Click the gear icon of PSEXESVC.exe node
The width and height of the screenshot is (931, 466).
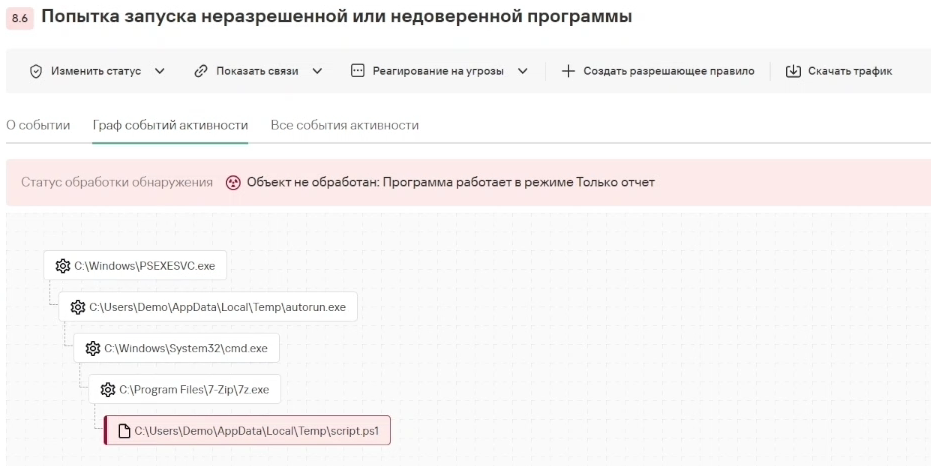tap(63, 266)
